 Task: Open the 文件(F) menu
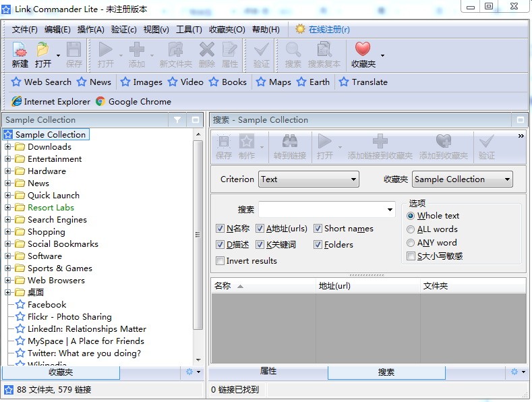coord(24,30)
